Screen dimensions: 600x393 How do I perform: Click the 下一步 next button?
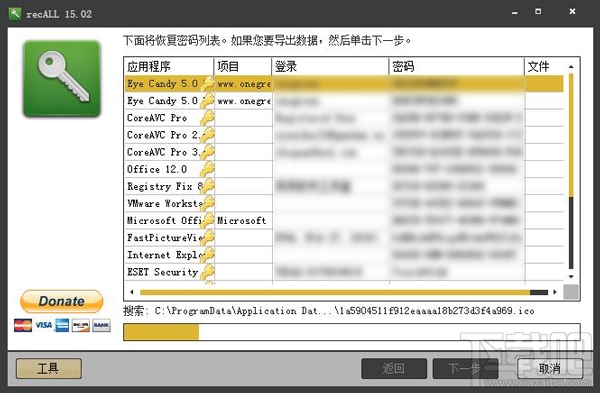tap(465, 369)
